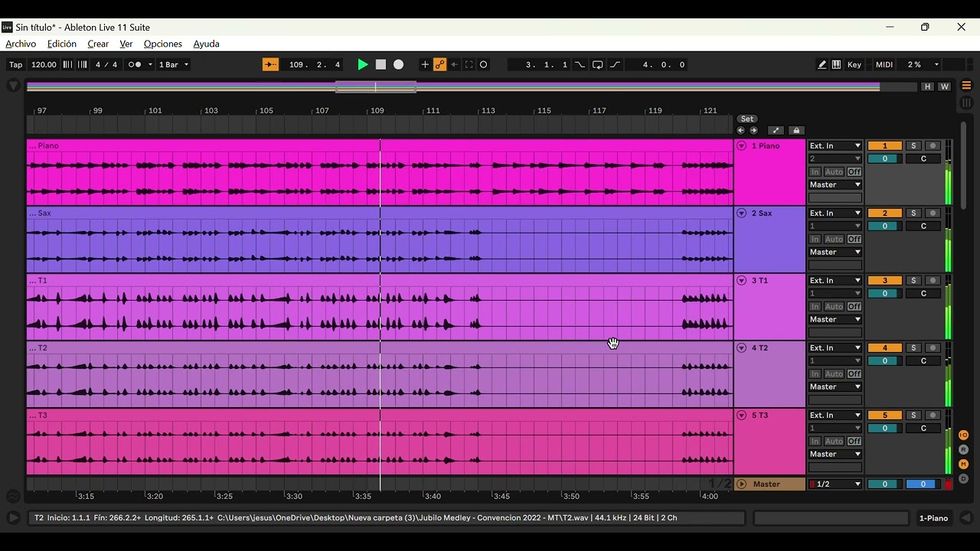The height and width of the screenshot is (551, 980).
Task: Toggle I-O section visibility button
Action: click(x=964, y=435)
